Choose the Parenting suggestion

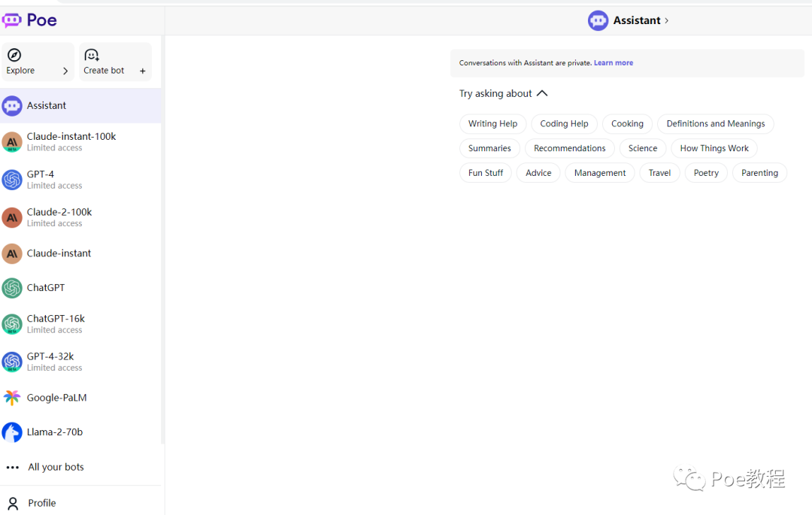759,173
